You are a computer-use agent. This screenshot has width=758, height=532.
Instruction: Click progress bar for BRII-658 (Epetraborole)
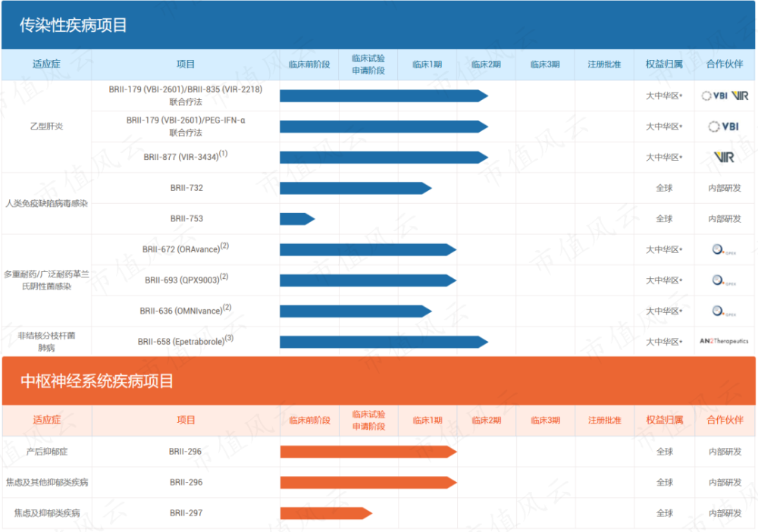[384, 342]
